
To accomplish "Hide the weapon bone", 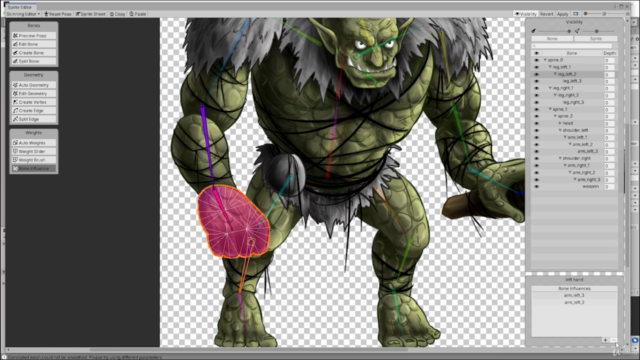I will (x=536, y=187).
